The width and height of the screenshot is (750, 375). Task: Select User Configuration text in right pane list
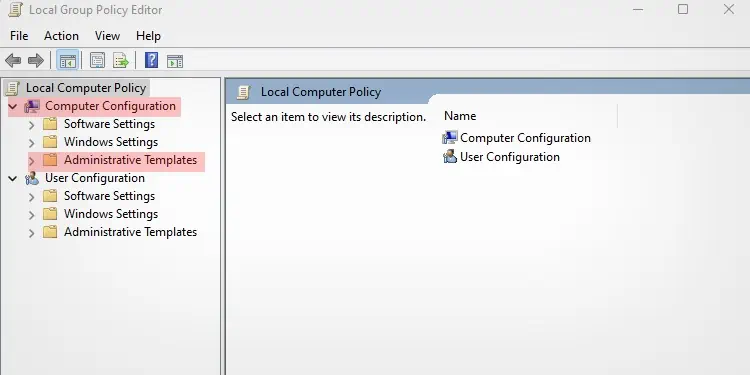pos(510,157)
